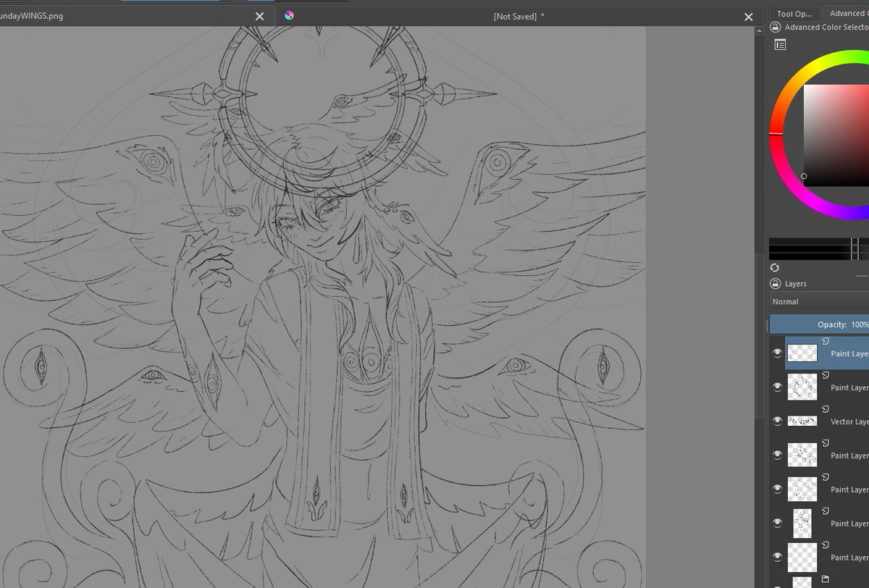Switch to the [Not Saved] document tab
869x588 pixels.
519,16
